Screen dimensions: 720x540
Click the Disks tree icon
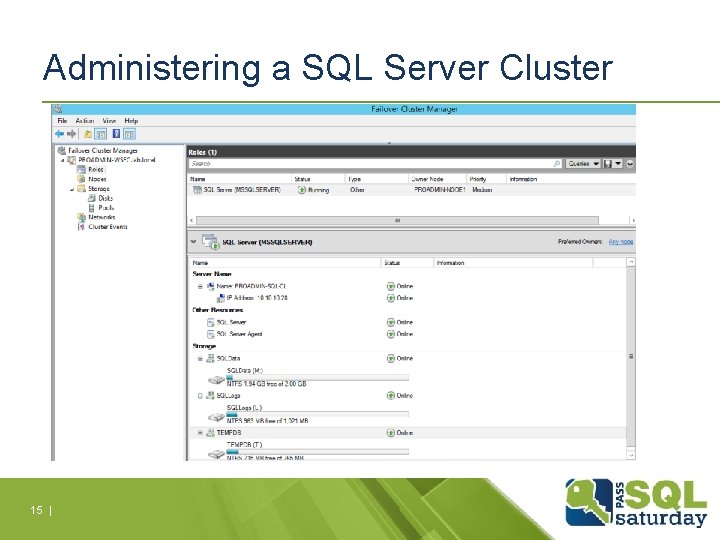point(91,198)
